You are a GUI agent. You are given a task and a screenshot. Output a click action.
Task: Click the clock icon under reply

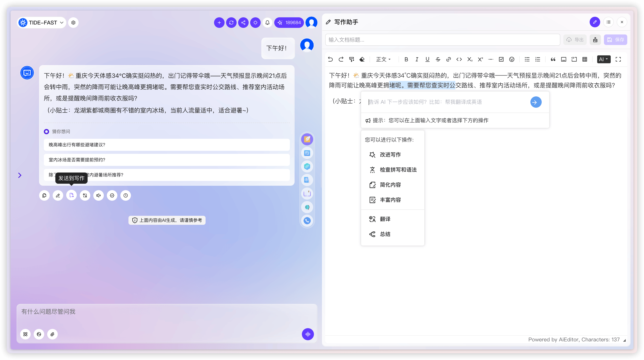(x=125, y=195)
